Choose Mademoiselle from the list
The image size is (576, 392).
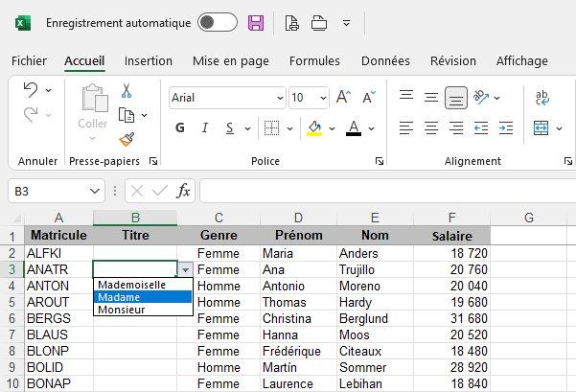tap(143, 285)
